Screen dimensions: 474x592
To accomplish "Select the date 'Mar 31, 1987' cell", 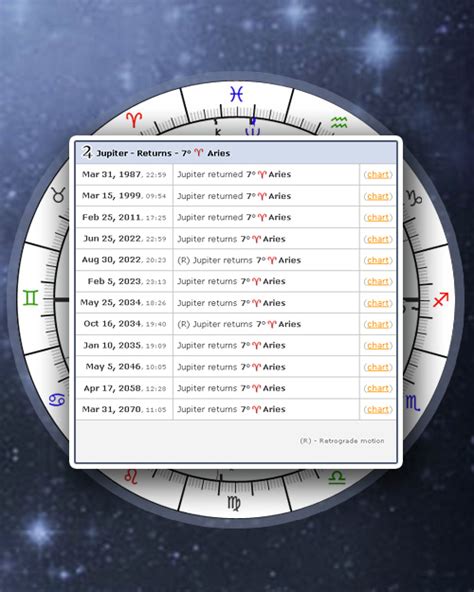I will pos(124,174).
